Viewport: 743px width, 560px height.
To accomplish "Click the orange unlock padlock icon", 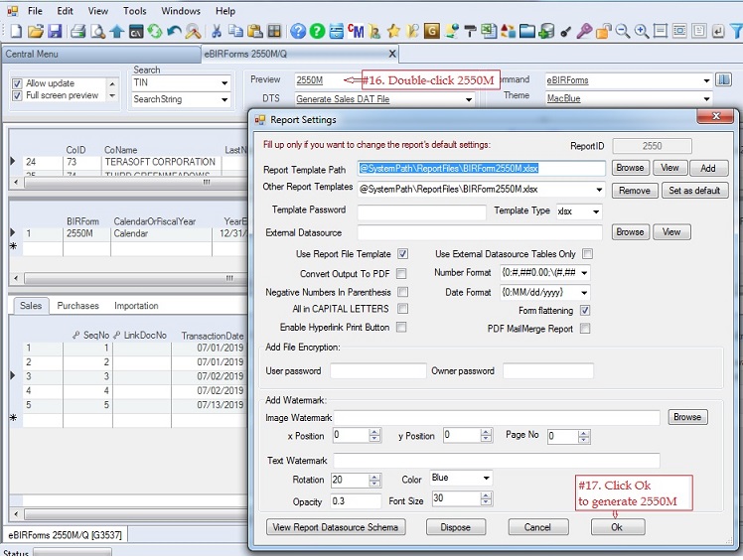I will (603, 32).
